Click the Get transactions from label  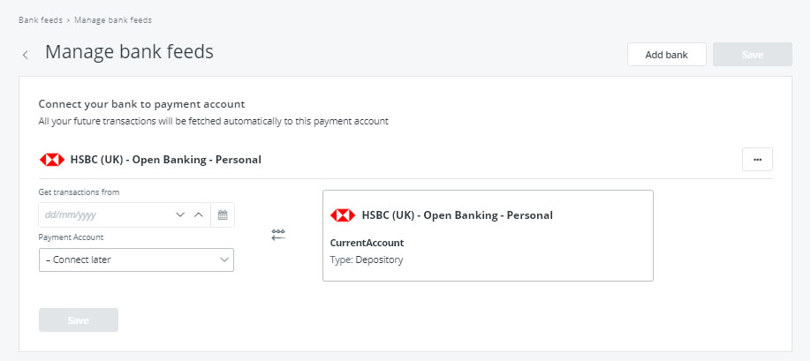tap(79, 192)
